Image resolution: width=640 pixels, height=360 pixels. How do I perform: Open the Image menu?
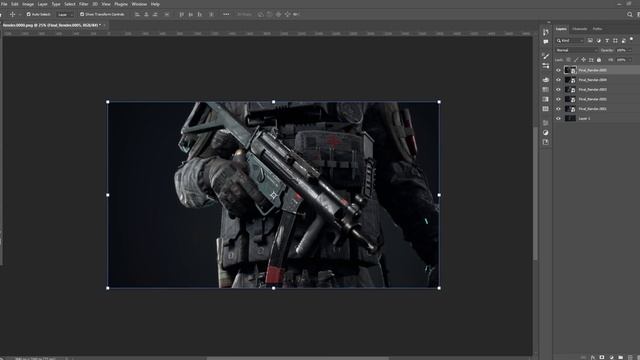click(28, 4)
